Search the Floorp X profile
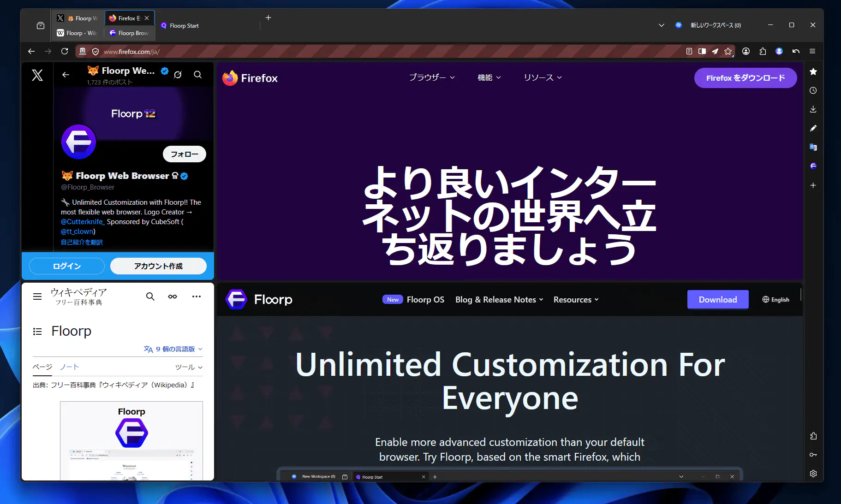The image size is (841, 504). 198,74
